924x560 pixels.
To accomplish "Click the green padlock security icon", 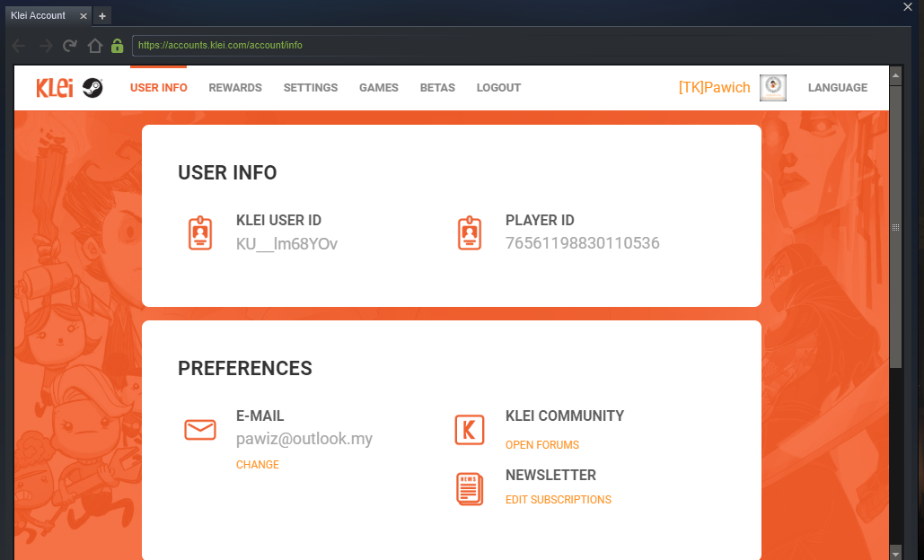I will (x=118, y=46).
